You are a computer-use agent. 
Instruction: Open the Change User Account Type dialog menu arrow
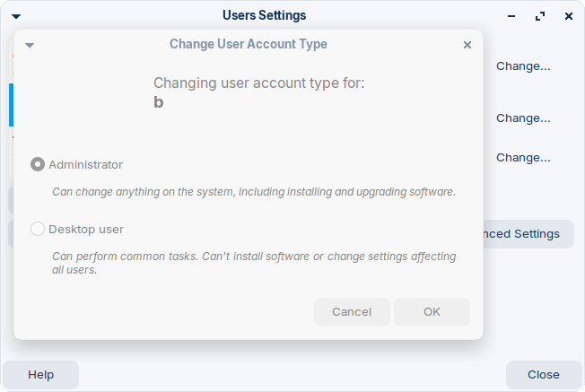(30, 45)
